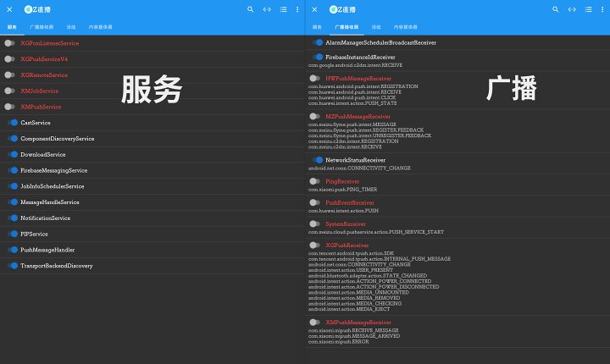Click the com.google.android.c2dm.intent.RECEIVE action text
The image size is (610, 364).
tap(355, 65)
